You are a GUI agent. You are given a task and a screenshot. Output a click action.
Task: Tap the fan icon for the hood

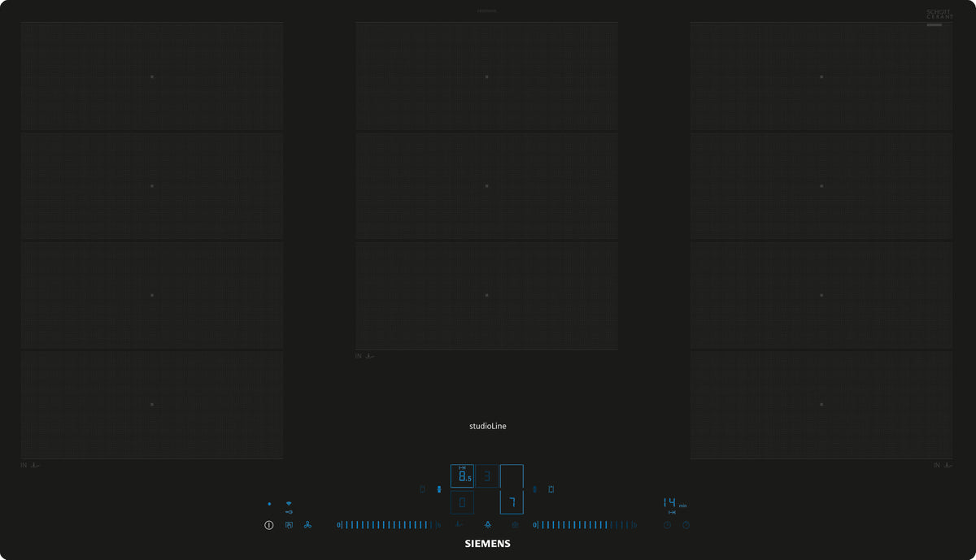click(307, 525)
